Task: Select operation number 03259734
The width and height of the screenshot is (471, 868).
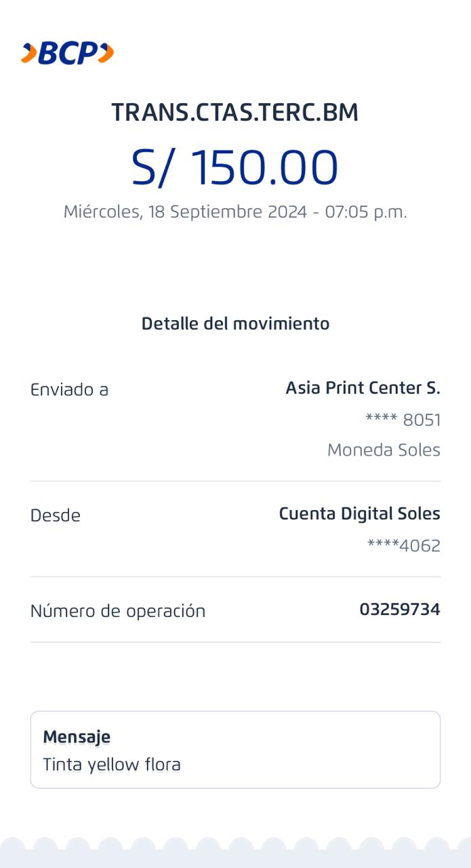Action: pos(399,610)
